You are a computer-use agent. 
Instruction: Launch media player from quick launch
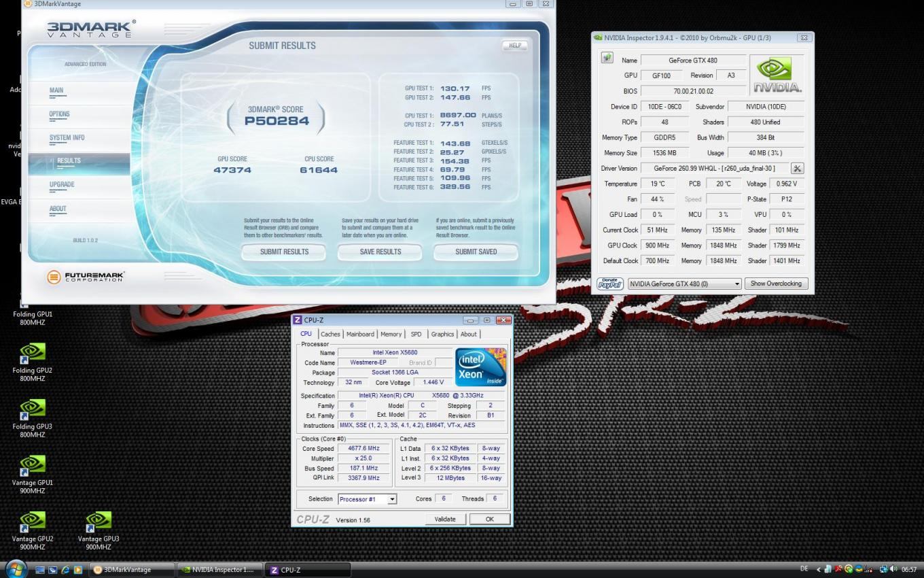click(x=78, y=570)
